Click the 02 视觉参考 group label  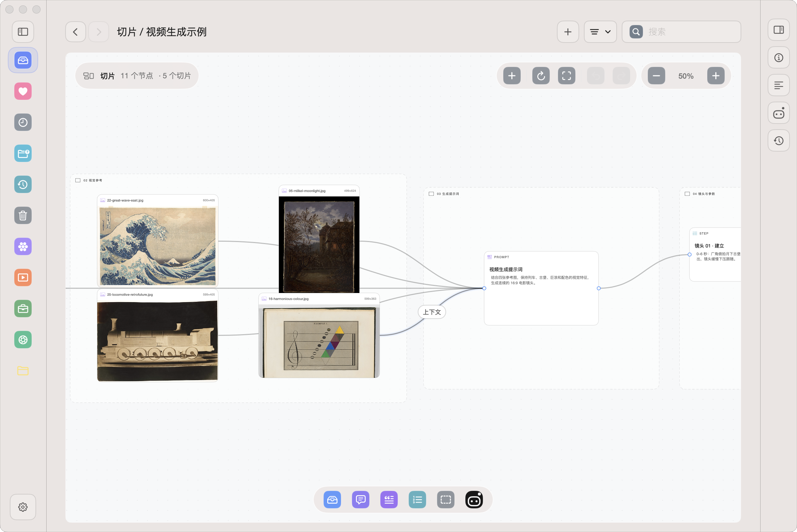(93, 181)
